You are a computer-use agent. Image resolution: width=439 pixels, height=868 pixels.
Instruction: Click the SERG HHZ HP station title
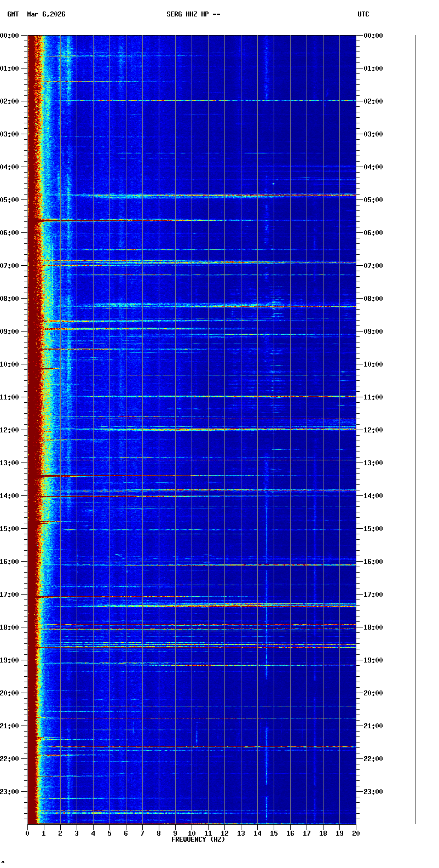[x=193, y=14]
